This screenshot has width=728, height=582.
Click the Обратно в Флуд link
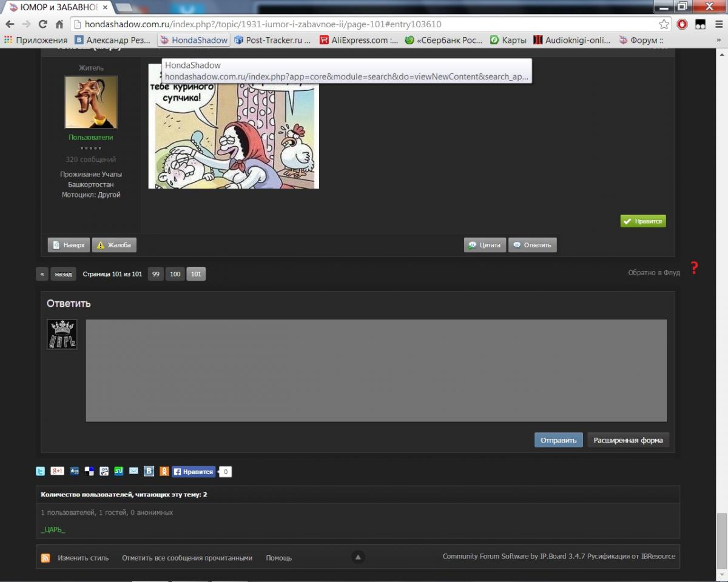[654, 273]
